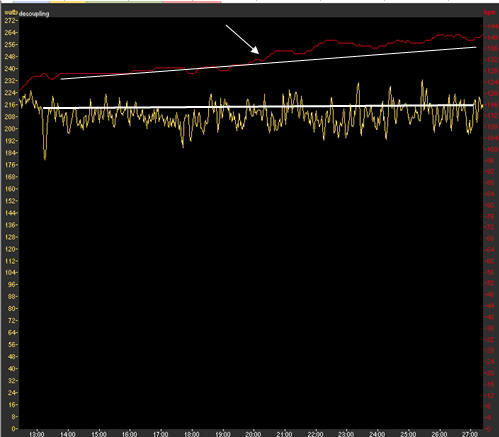499x437 pixels.
Task: Click the 216 watts axis label
Action: (x=10, y=105)
